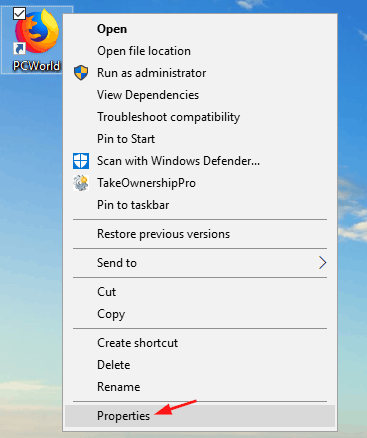Expand the Send to submenu arrow
This screenshot has height=438, width=367.
point(322,263)
